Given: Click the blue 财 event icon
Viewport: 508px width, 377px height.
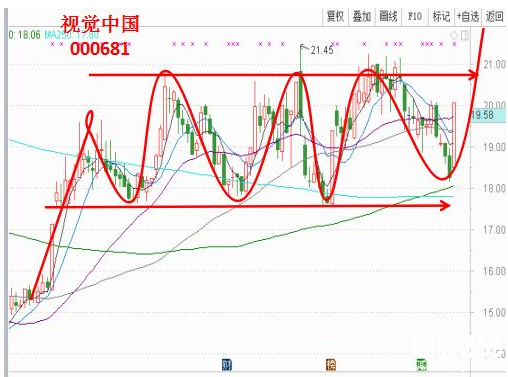Looking at the screenshot, I should click(227, 365).
